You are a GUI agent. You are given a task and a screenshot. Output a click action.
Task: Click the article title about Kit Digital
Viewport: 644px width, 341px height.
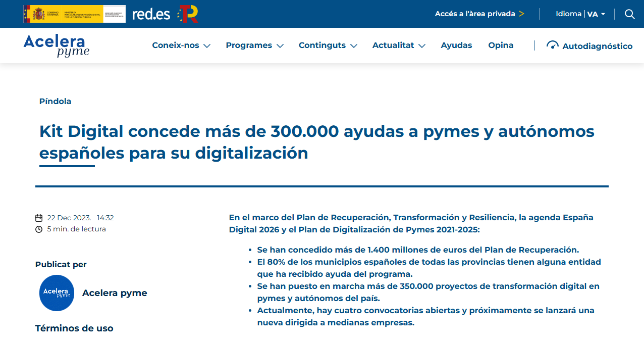(x=317, y=142)
